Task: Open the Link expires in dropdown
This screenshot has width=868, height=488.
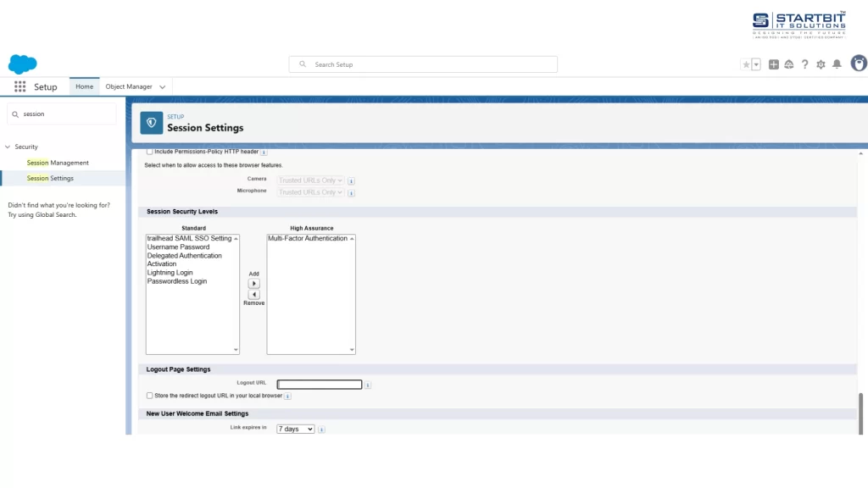Action: 295,429
